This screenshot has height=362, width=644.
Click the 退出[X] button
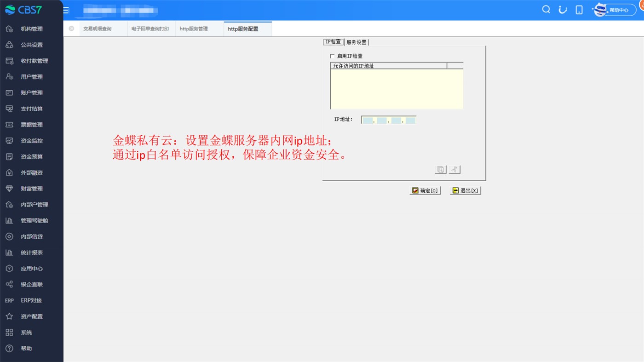tap(466, 190)
